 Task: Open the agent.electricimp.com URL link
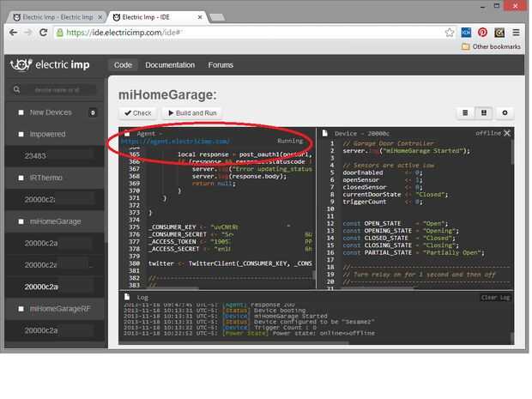(x=175, y=141)
